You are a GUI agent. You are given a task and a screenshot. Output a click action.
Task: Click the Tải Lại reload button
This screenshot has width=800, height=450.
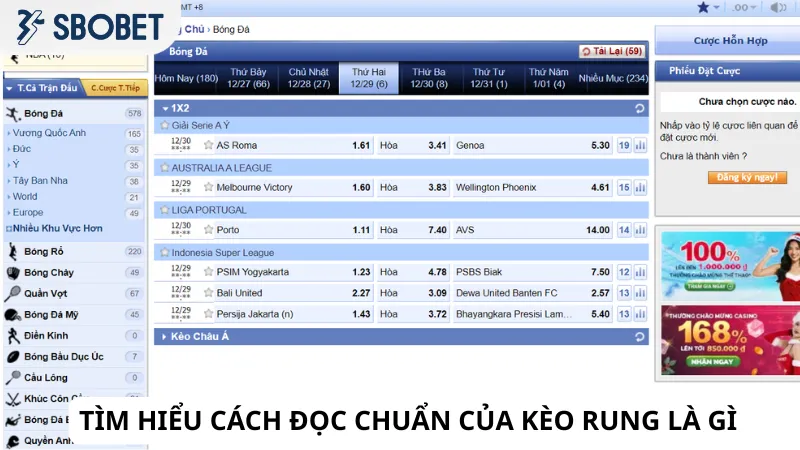[612, 51]
